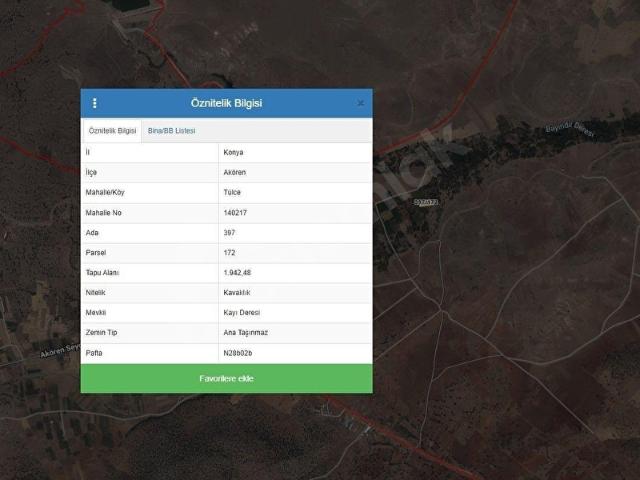Select the Akören value in İlçe row
Viewport: 640px width, 480px height.
click(x=235, y=172)
